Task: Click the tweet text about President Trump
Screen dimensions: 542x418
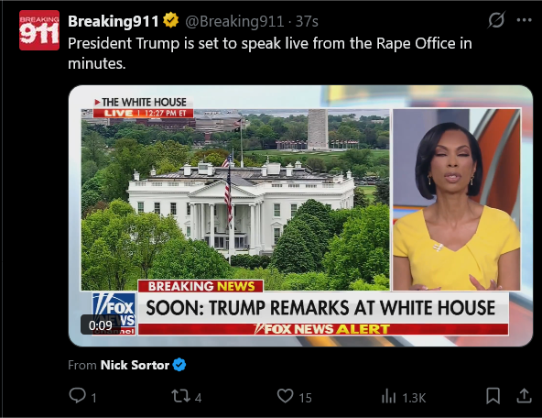Action: pyautogui.click(x=270, y=53)
